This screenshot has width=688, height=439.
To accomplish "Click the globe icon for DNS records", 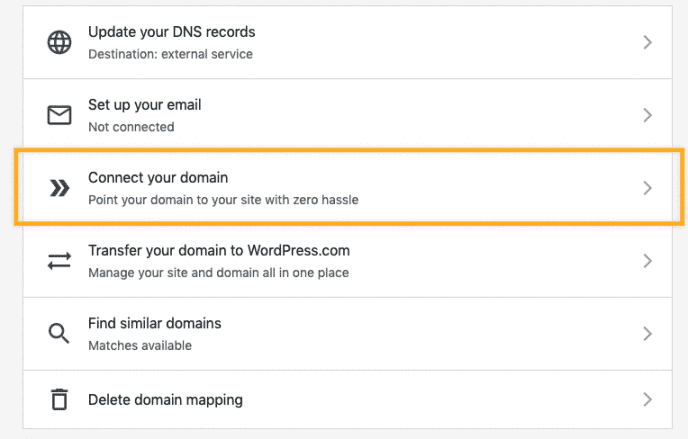I will (x=59, y=42).
